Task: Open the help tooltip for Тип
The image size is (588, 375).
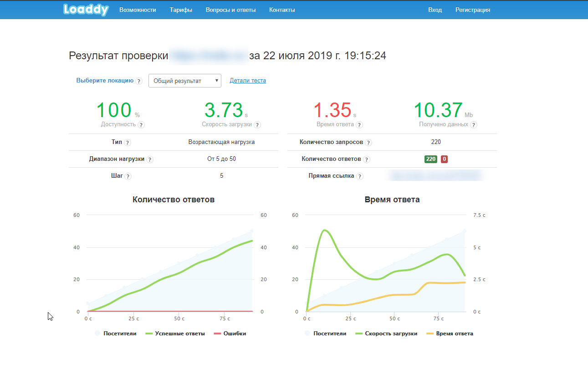Action: 128,143
